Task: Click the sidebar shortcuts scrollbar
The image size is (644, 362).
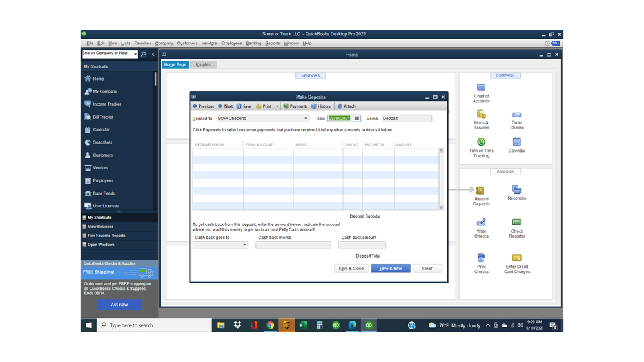Action: 155,79
